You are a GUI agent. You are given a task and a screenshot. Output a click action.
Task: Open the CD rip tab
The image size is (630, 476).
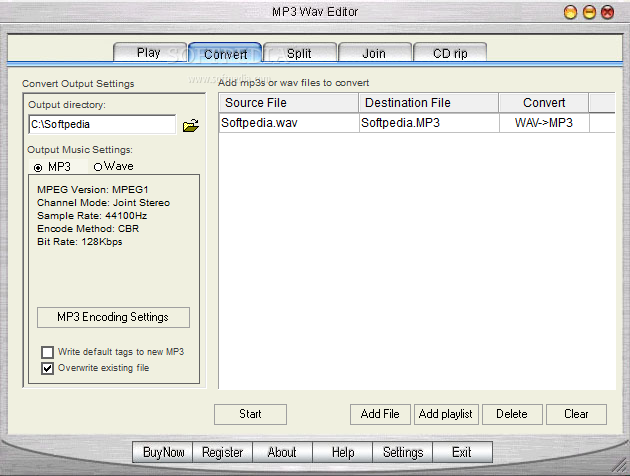pyautogui.click(x=450, y=53)
